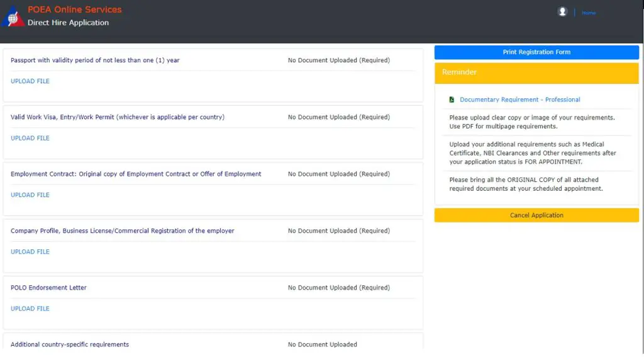Image resolution: width=644 pixels, height=357 pixels.
Task: Go to the Home link
Action: [x=589, y=13]
